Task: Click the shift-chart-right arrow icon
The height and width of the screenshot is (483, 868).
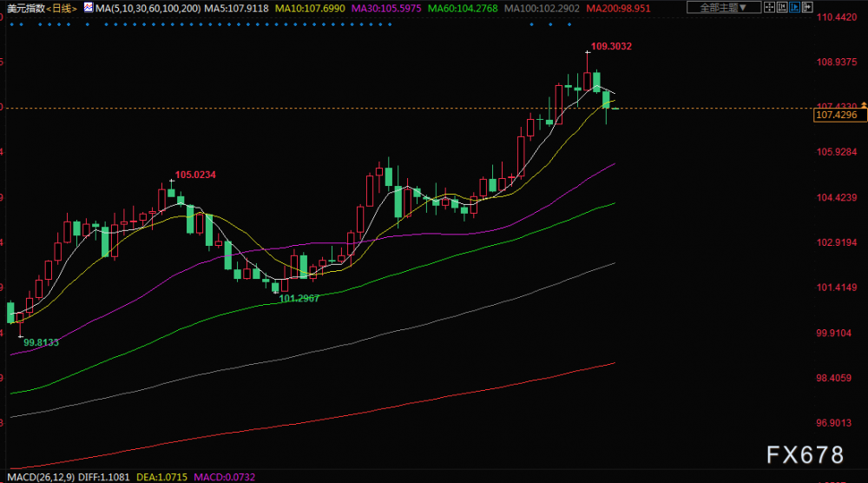Action: [807, 7]
